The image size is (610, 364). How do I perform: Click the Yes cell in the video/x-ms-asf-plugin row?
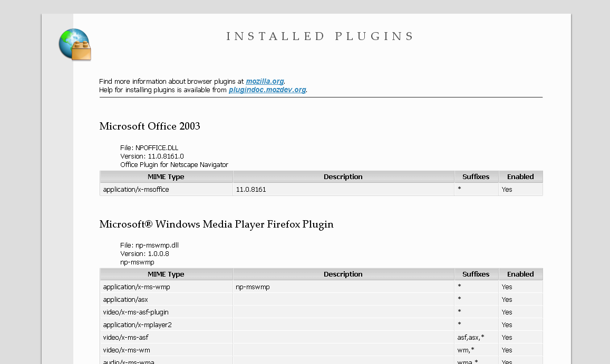pyautogui.click(x=520, y=312)
